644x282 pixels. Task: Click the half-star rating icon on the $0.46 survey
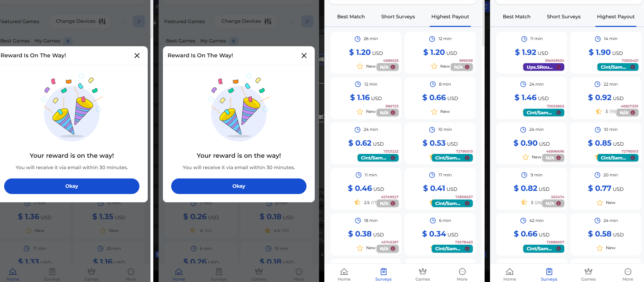358,202
